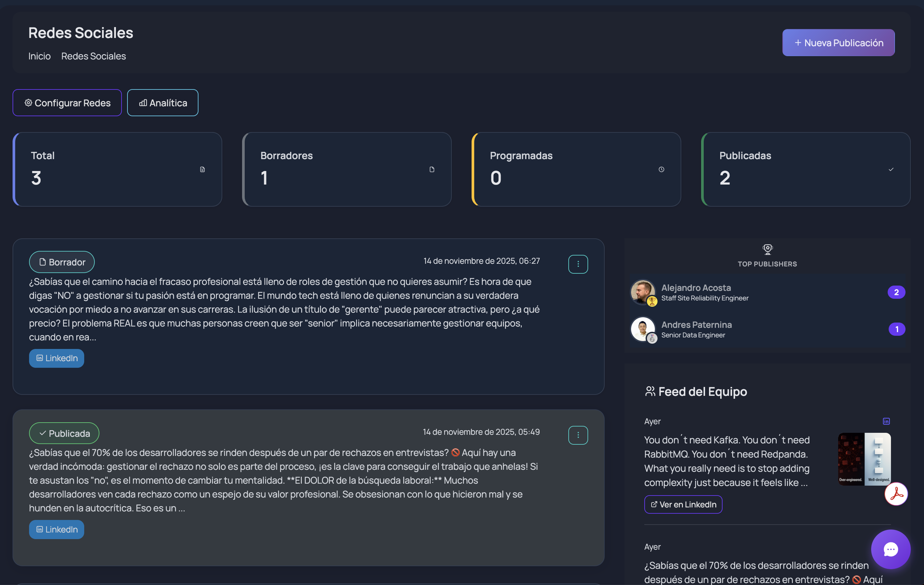
Task: Click Alejandro Acosta's avatar in Top Publishers
Action: point(642,292)
